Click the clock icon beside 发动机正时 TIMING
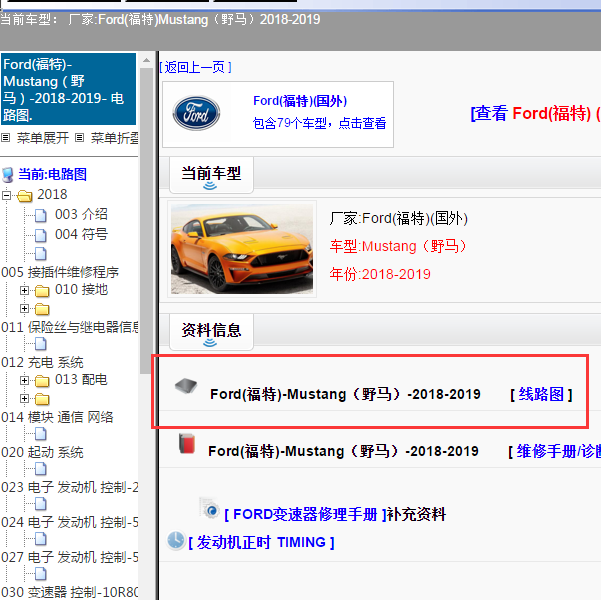The width and height of the screenshot is (601, 600). click(x=176, y=541)
